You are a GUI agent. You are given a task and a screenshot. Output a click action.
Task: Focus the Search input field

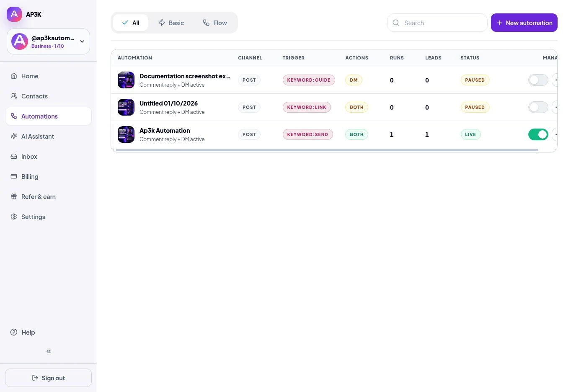pos(437,23)
